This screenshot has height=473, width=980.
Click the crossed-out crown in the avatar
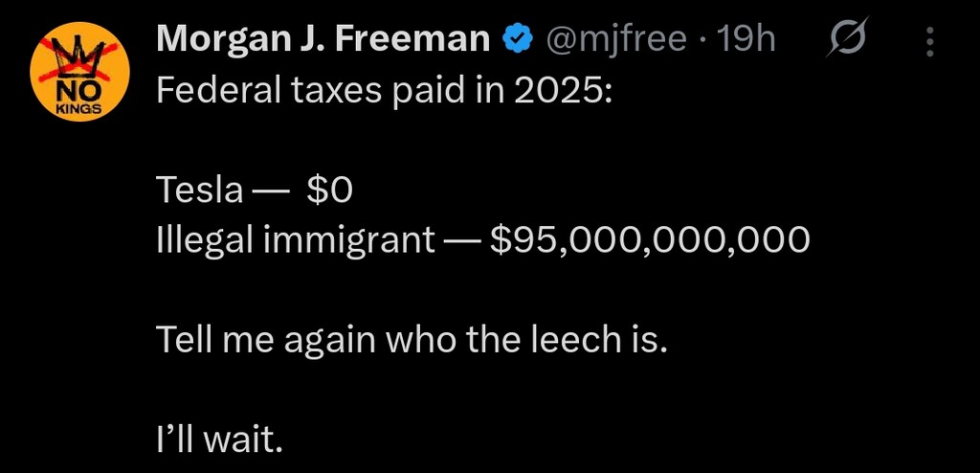point(73,55)
